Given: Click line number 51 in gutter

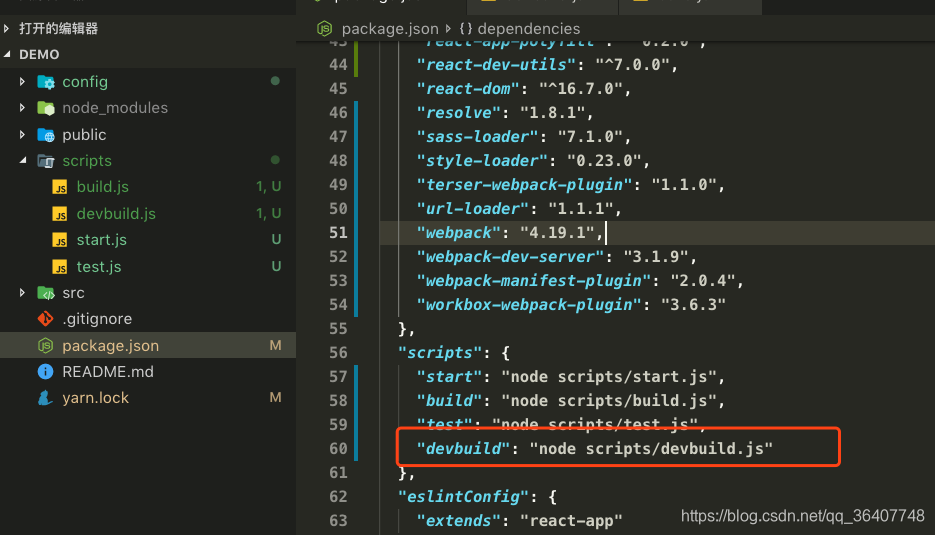Looking at the screenshot, I should click(x=338, y=233).
